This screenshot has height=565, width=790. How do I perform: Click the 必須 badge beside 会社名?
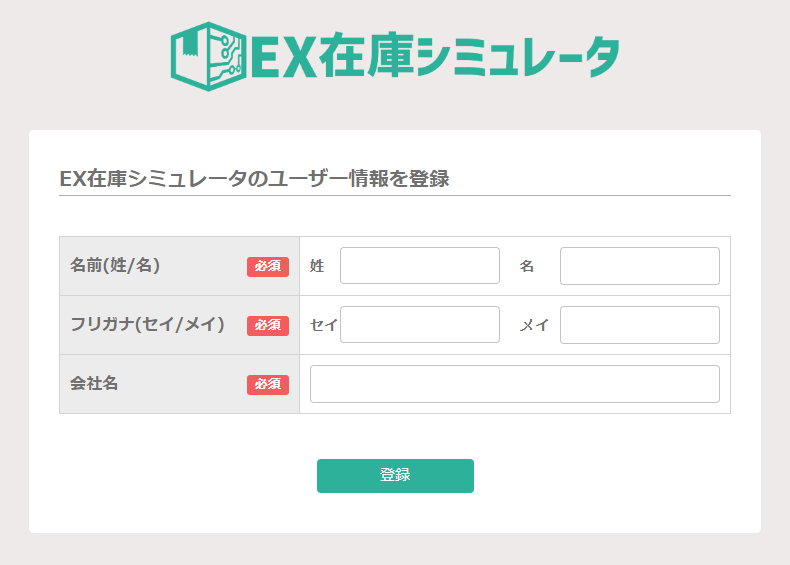[x=267, y=384]
